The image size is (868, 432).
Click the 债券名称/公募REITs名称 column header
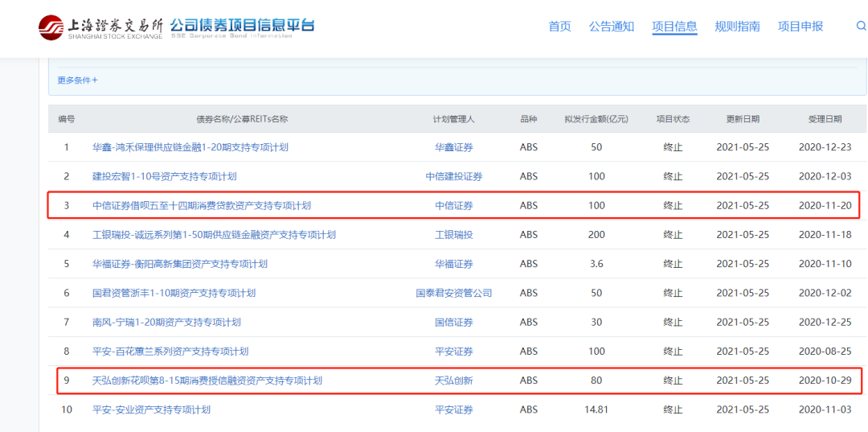click(x=242, y=119)
